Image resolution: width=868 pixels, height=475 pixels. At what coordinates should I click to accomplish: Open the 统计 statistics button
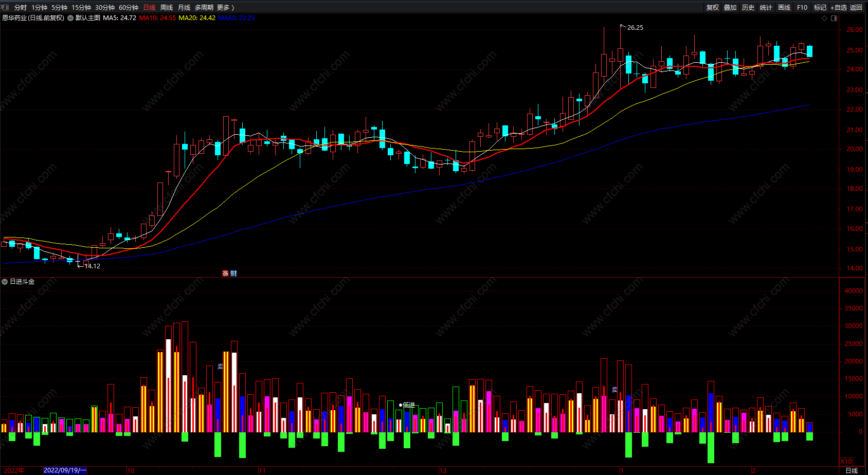pyautogui.click(x=766, y=7)
